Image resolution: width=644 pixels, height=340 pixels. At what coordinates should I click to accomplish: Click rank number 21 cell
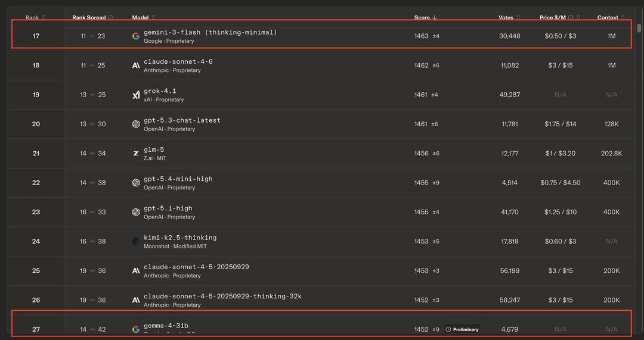36,154
